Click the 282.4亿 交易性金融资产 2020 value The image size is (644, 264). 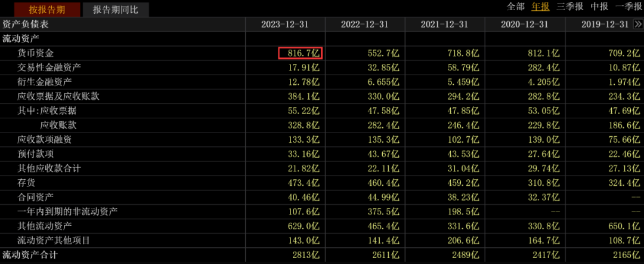tap(543, 68)
